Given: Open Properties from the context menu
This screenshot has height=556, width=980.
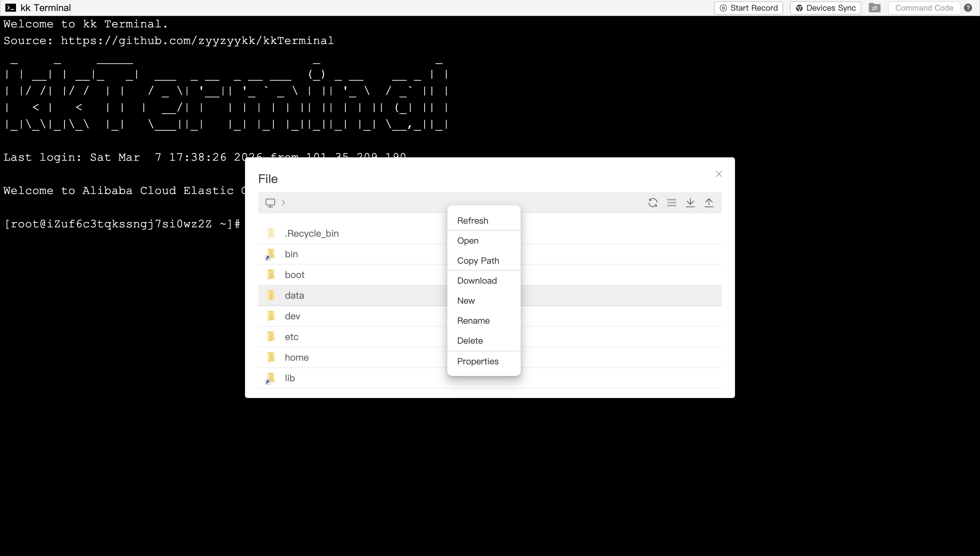Looking at the screenshot, I should [x=478, y=361].
